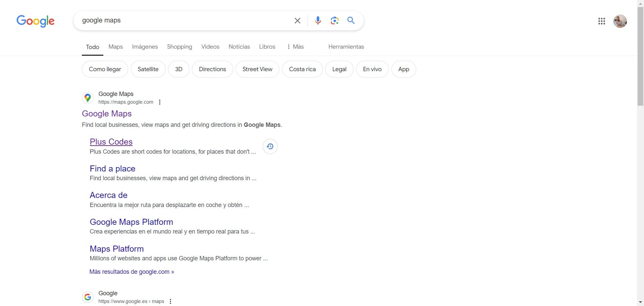Click the Google logo
Image resolution: width=644 pixels, height=306 pixels.
click(35, 21)
